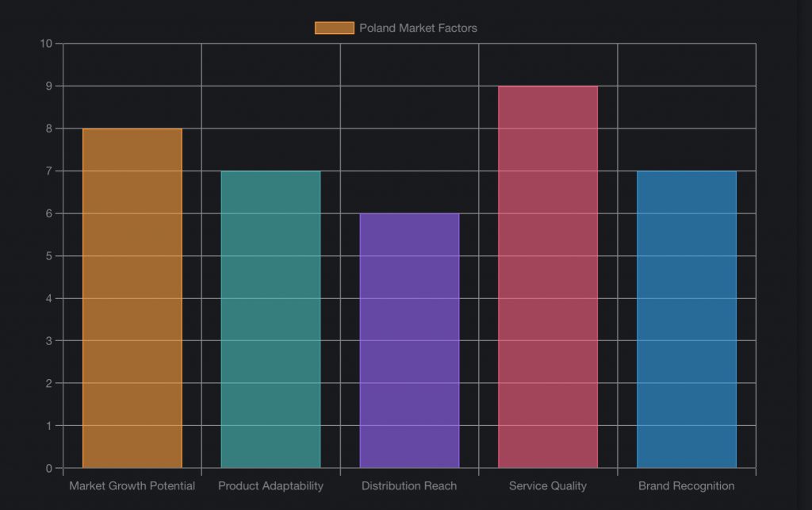Click the y-axis tick label 0
The height and width of the screenshot is (510, 812).
click(x=49, y=468)
